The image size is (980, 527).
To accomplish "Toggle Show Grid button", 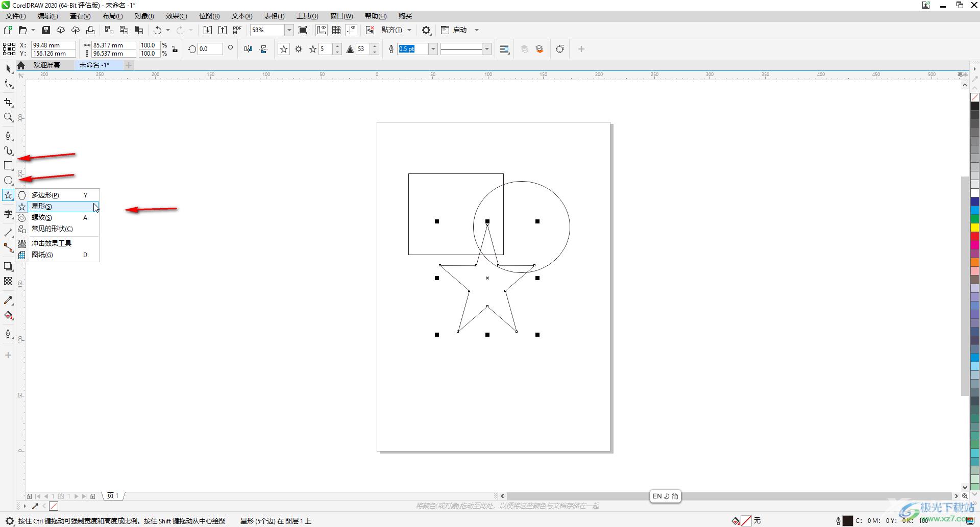I will (x=336, y=30).
